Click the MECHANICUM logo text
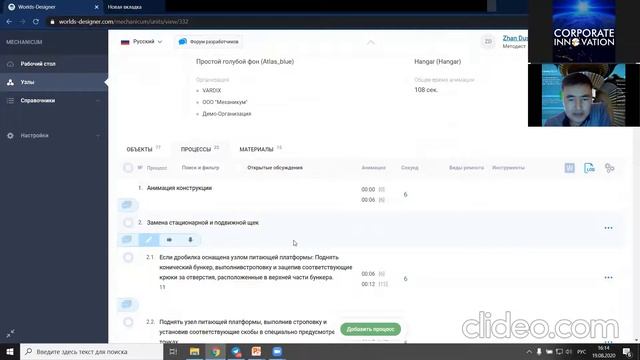The width and height of the screenshot is (640, 360). pos(24,42)
